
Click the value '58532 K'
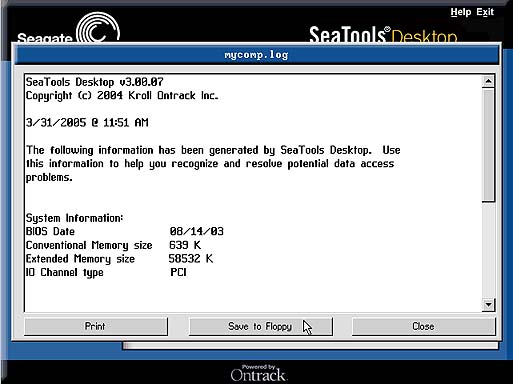coord(191,259)
